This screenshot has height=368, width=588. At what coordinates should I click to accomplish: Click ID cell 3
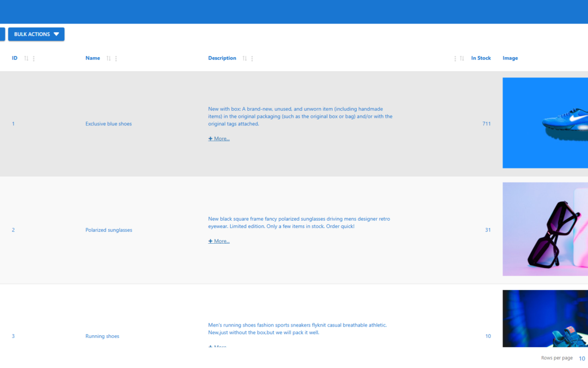(x=13, y=336)
